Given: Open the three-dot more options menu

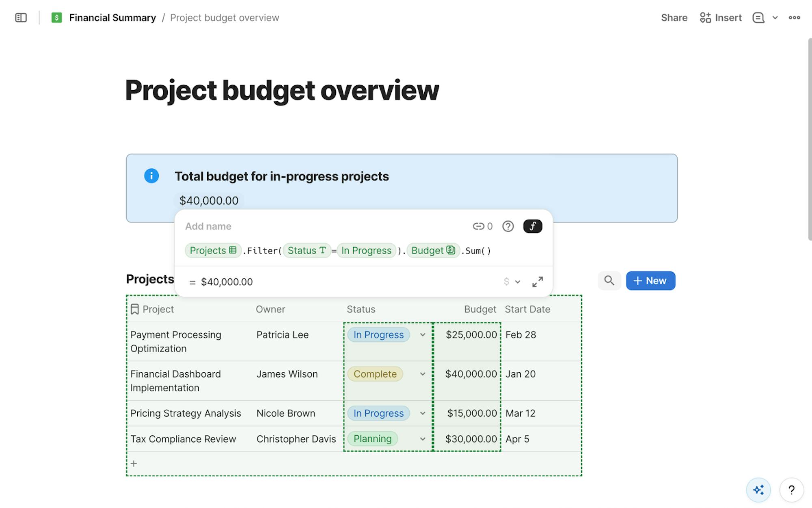Looking at the screenshot, I should pyautogui.click(x=794, y=18).
